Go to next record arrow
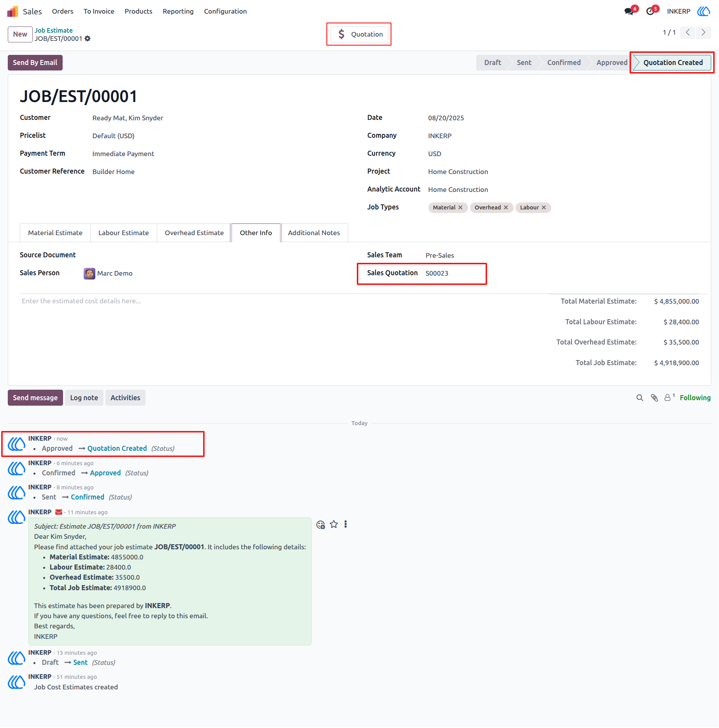 pyautogui.click(x=703, y=32)
